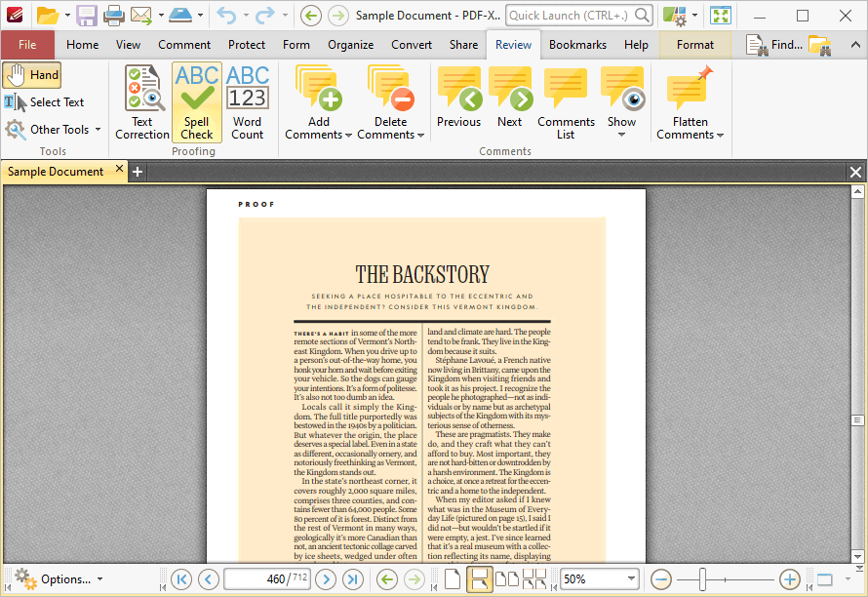
Task: Open the Comments List
Action: point(566,102)
